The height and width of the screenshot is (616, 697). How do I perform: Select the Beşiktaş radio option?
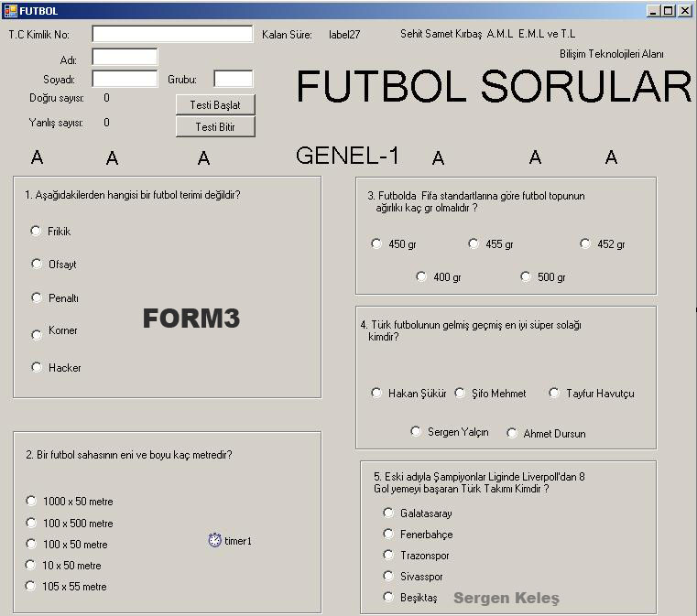tap(388, 597)
